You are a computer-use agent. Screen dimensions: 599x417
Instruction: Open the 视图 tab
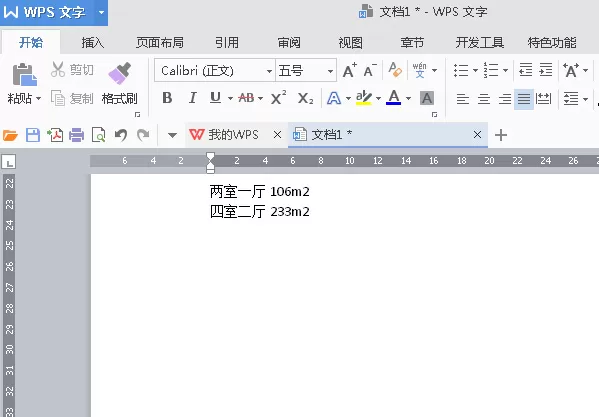click(x=350, y=42)
